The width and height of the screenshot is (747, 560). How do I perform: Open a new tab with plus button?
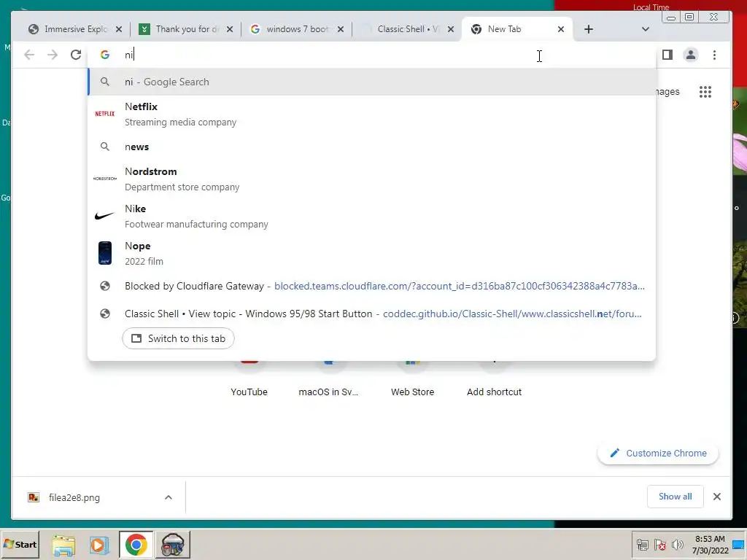(589, 29)
